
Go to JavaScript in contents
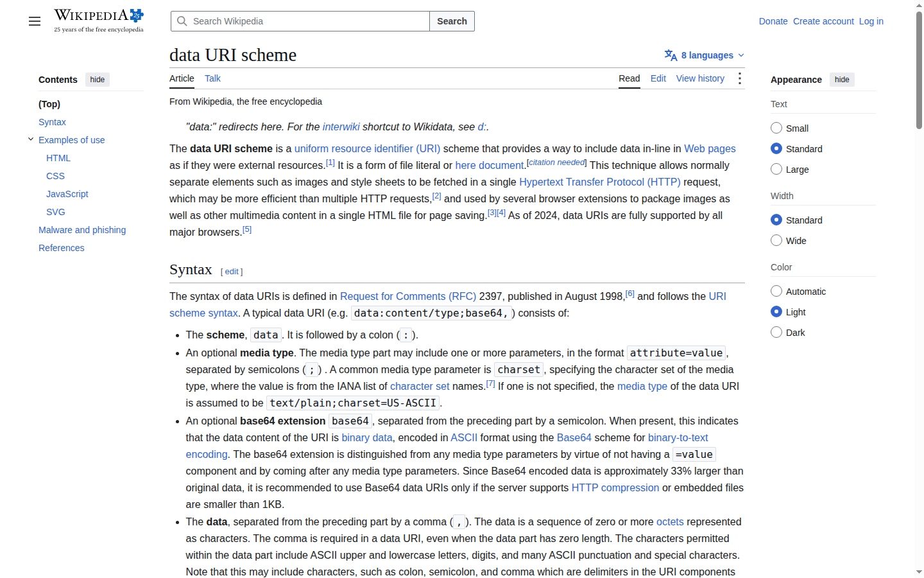click(x=67, y=194)
